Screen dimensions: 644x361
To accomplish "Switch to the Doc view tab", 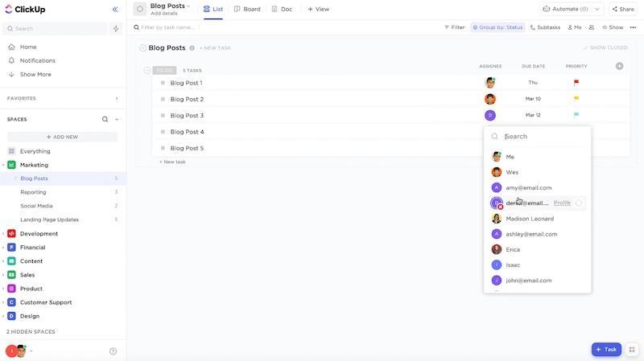I will point(283,9).
